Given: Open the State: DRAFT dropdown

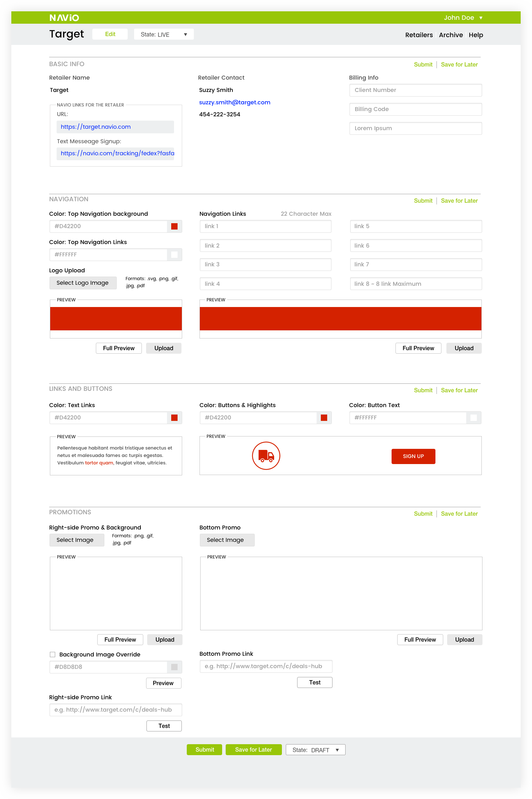Looking at the screenshot, I should coord(316,750).
